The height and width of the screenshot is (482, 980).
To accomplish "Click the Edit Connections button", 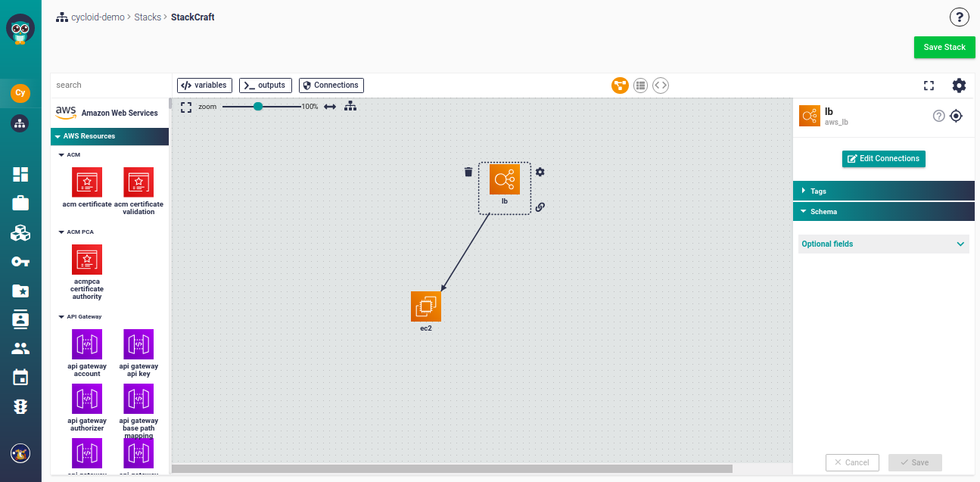I will pyautogui.click(x=883, y=159).
